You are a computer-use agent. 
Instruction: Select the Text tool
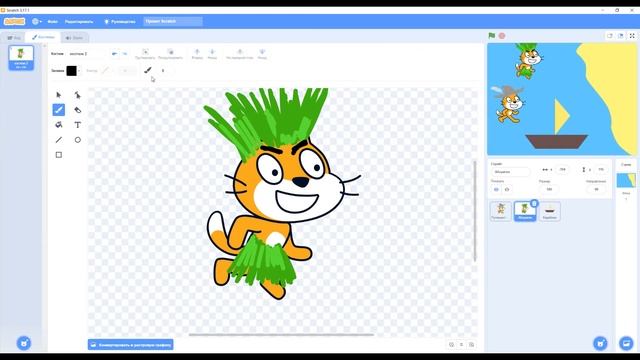pyautogui.click(x=78, y=125)
